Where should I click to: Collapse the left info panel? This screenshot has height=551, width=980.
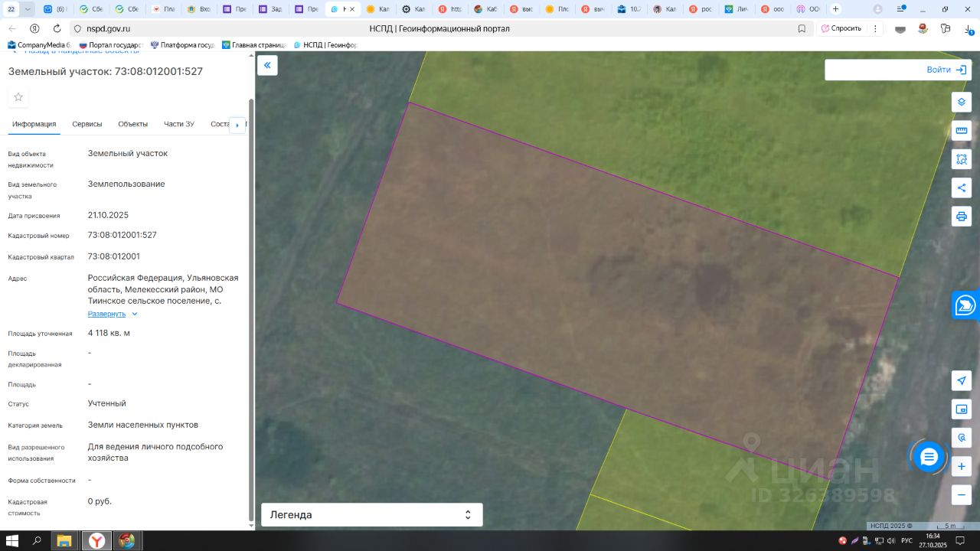pos(267,65)
